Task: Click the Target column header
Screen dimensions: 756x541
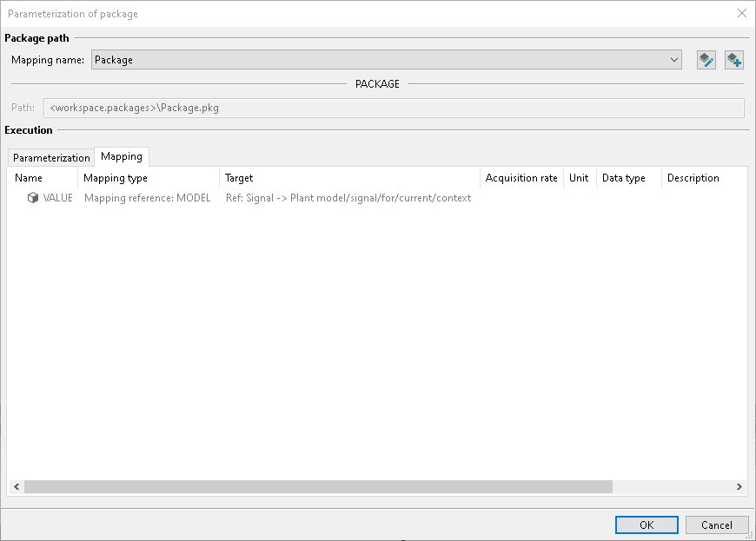Action: (349, 178)
